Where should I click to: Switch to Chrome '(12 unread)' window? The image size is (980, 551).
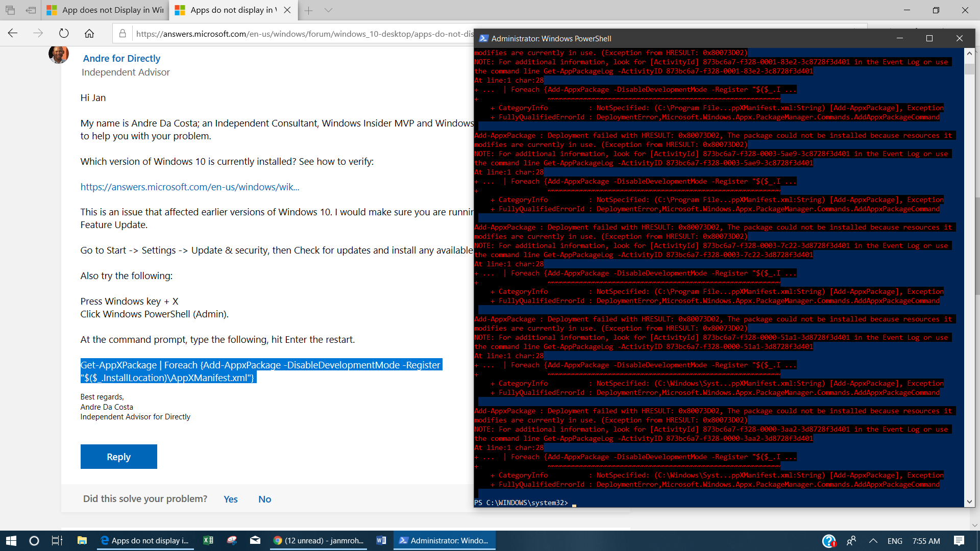tap(319, 541)
